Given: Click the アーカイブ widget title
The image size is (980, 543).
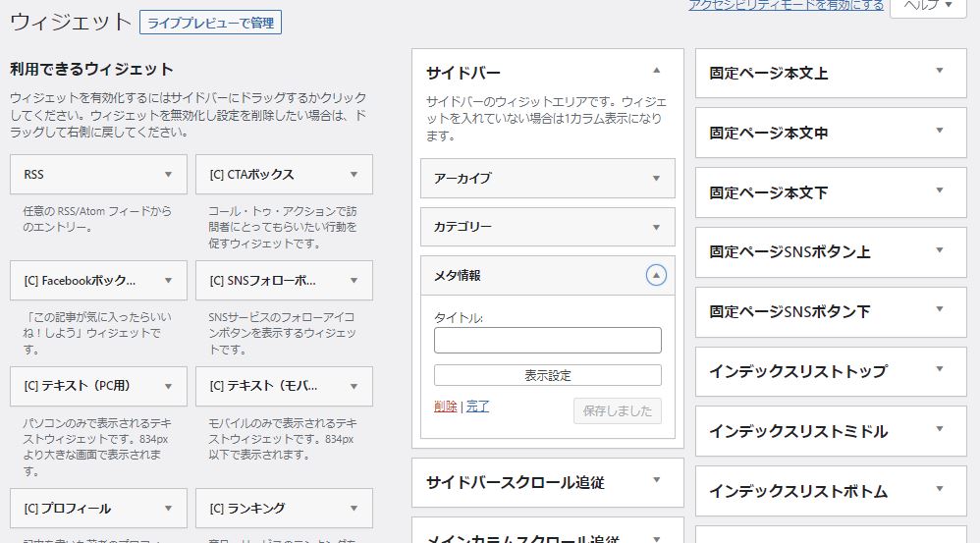Looking at the screenshot, I should pos(463,178).
